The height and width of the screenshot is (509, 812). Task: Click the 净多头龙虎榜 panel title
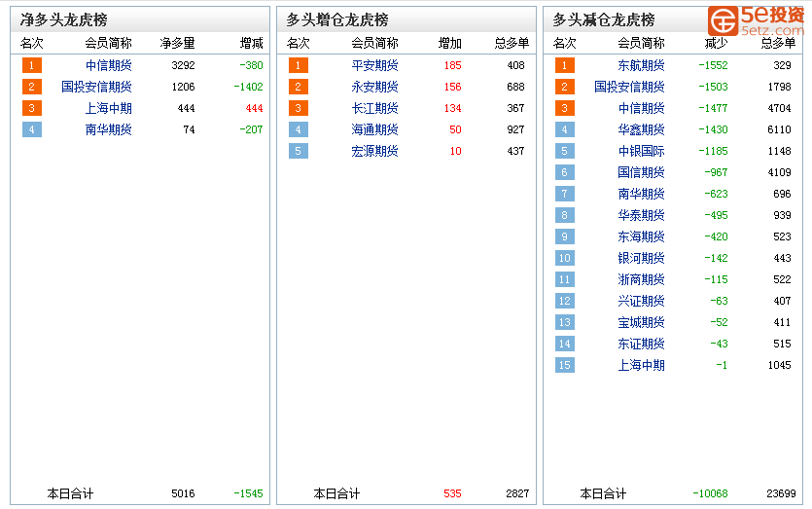click(x=64, y=19)
